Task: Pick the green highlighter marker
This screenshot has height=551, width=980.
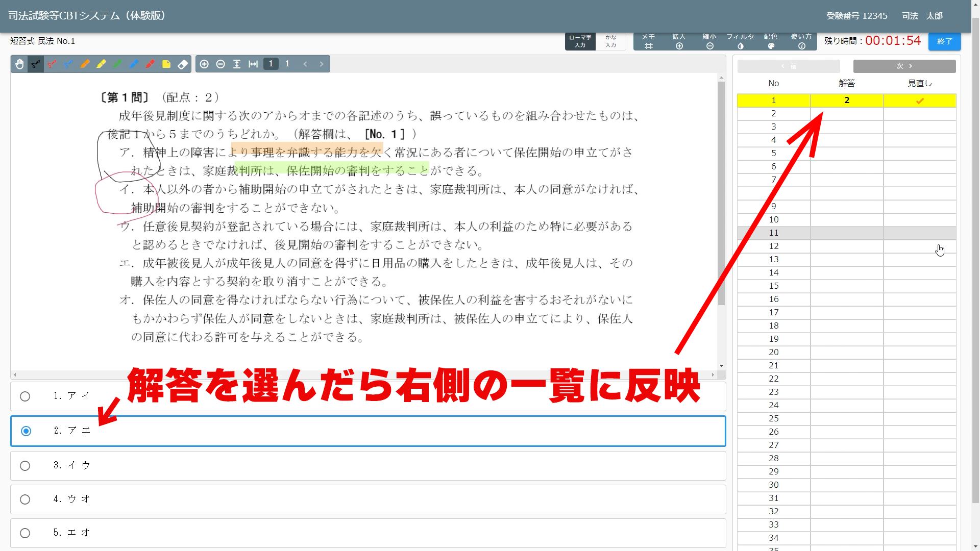Action: pyautogui.click(x=117, y=64)
